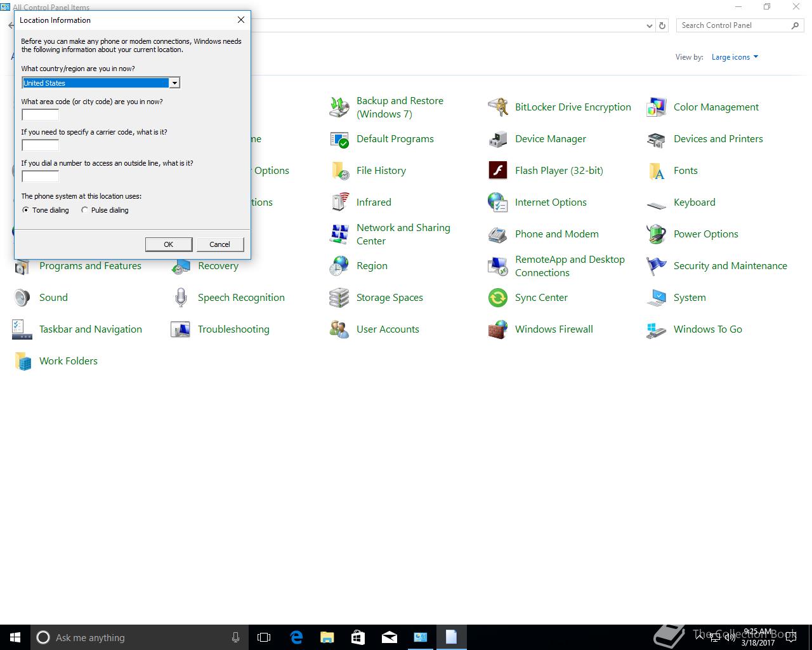Screen dimensions: 812x650
Task: Open Security and Maintenance flag icon
Action: pos(657,266)
